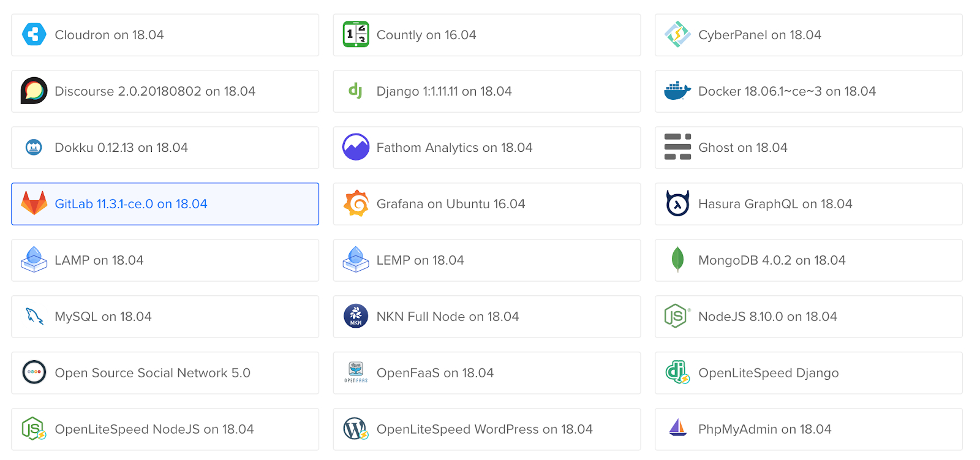The width and height of the screenshot is (980, 460).
Task: Click the PhpMyAdmin sailboat icon
Action: click(x=677, y=428)
